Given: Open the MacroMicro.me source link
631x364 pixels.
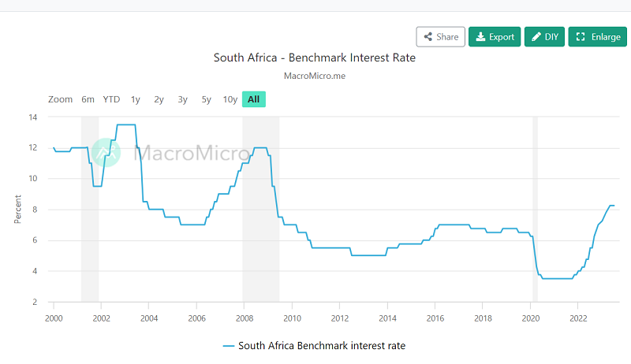Looking at the screenshot, I should coord(314,76).
